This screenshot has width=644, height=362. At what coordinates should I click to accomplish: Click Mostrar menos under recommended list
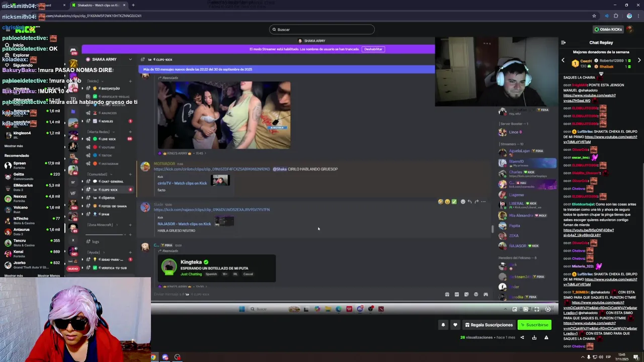pos(49,276)
